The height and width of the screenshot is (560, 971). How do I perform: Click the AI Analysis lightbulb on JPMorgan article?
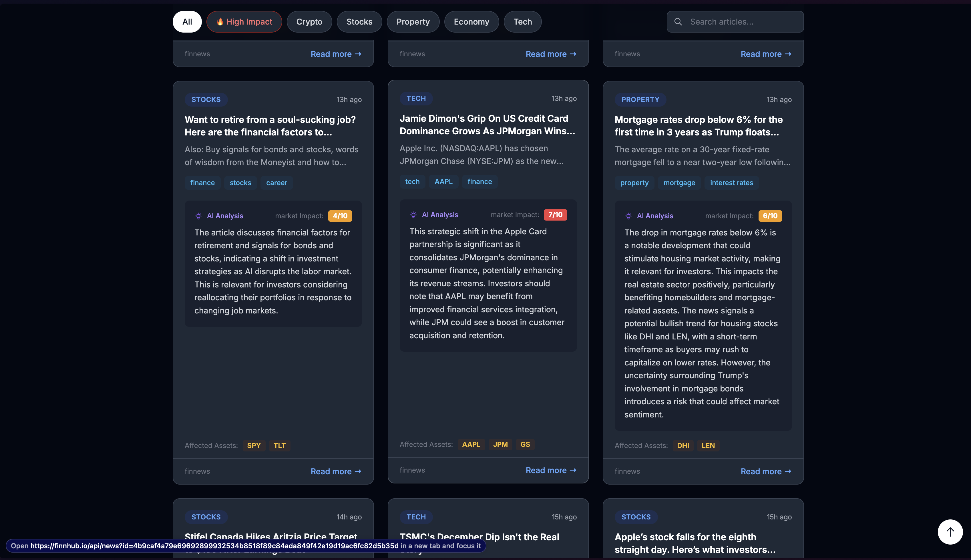click(x=413, y=215)
